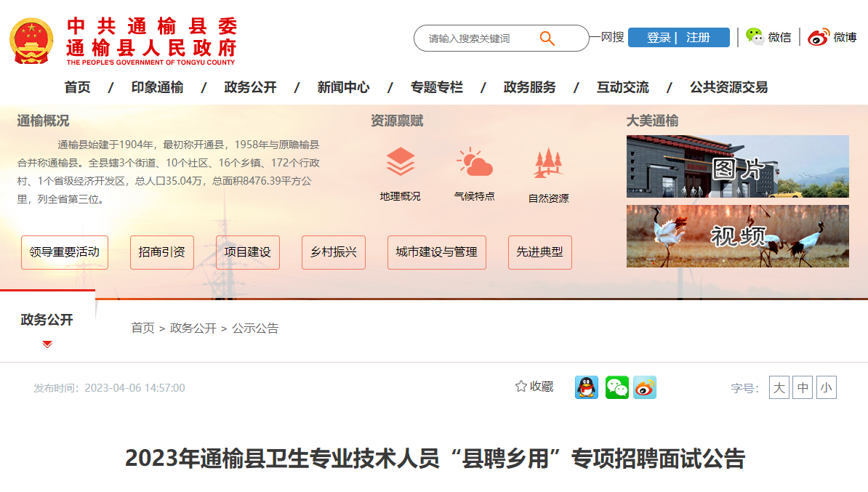Open 乡村振兴 topic button
Screen dimensions: 868x492
(333, 252)
